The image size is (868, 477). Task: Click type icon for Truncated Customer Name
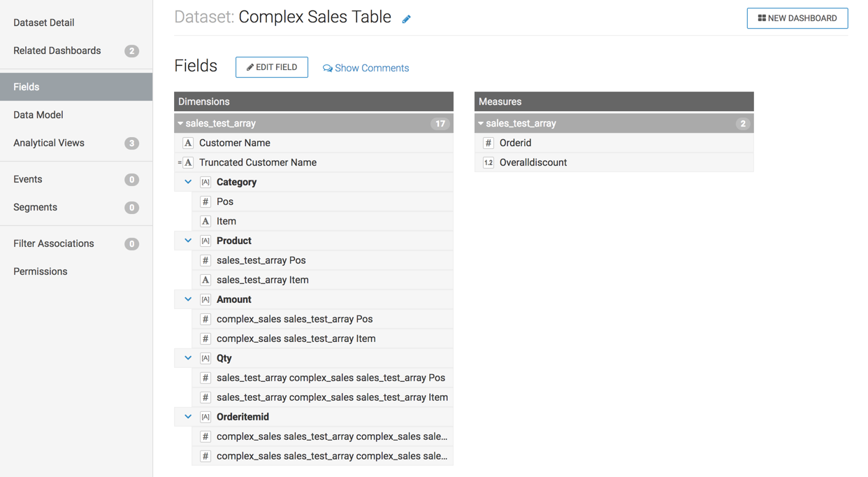click(187, 162)
